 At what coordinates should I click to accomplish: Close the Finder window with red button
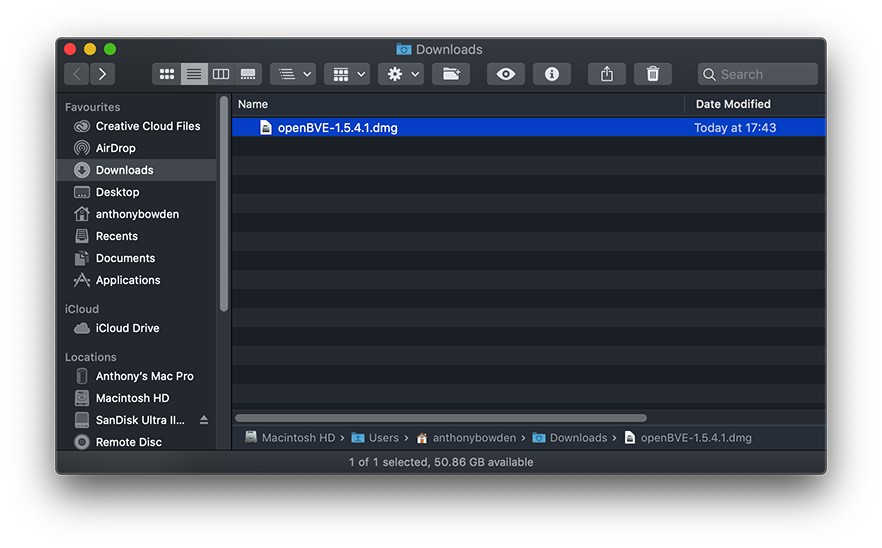pos(70,49)
